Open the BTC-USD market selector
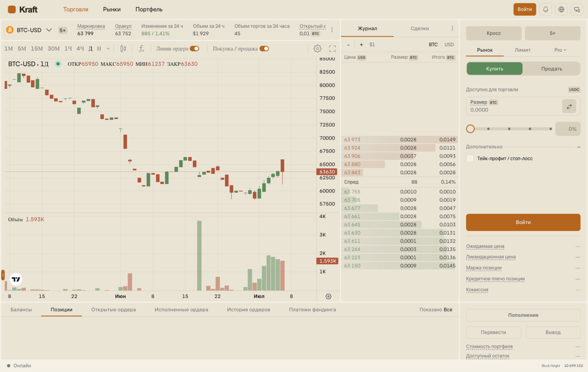This screenshot has width=588, height=372. click(29, 30)
